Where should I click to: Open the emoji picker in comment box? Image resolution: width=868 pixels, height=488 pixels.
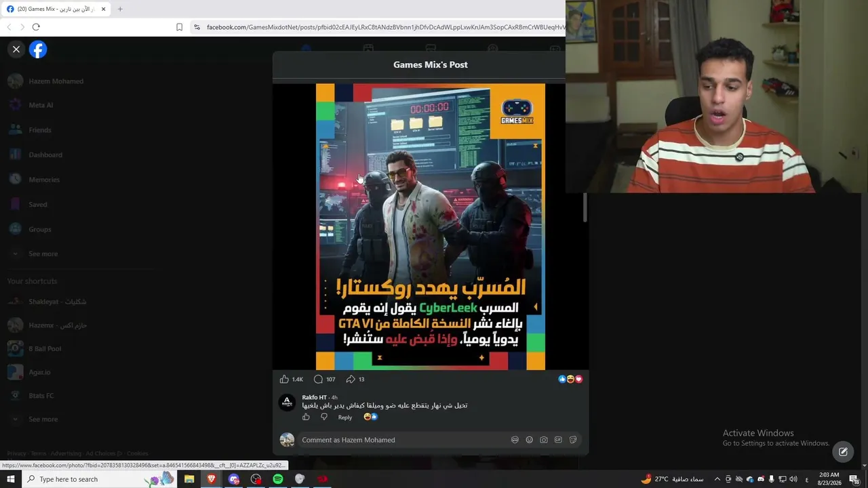(x=530, y=440)
